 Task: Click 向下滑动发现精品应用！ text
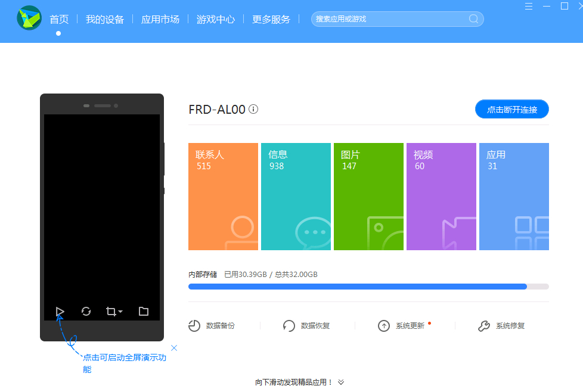pyautogui.click(x=294, y=382)
